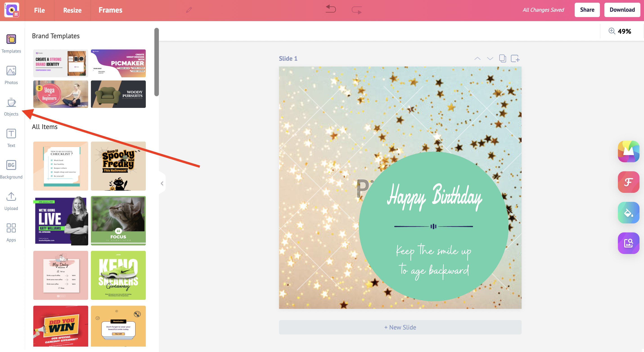Image resolution: width=644 pixels, height=352 pixels.
Task: Click the Share button
Action: click(x=587, y=9)
